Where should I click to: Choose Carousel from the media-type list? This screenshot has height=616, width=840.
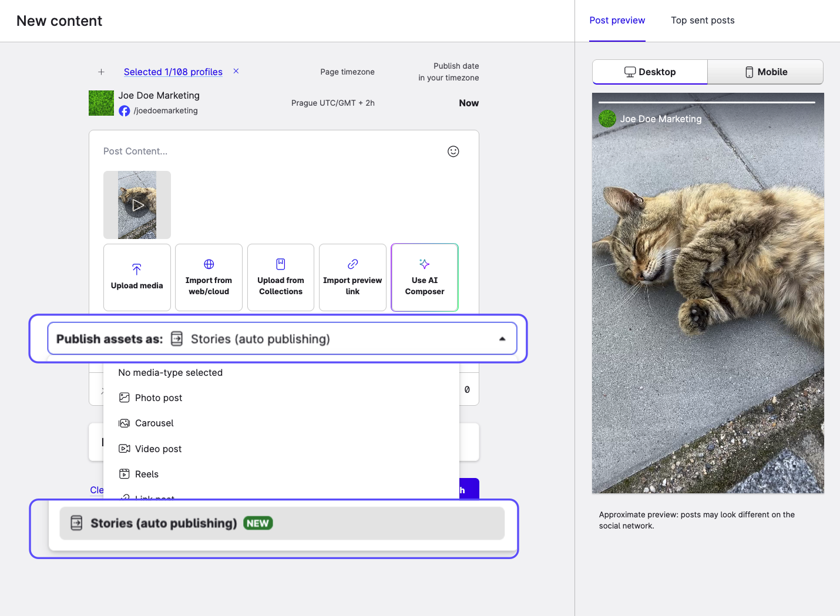pos(154,423)
